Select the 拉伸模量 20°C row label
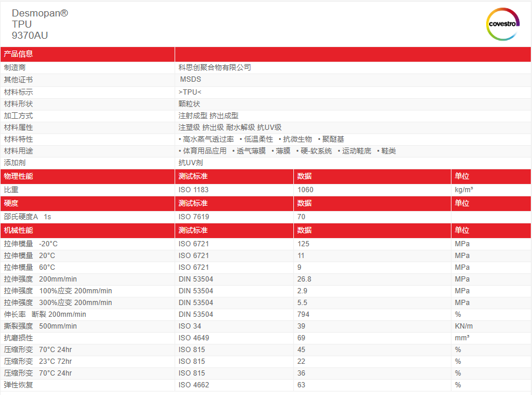The height and width of the screenshot is (395, 532). coord(29,256)
